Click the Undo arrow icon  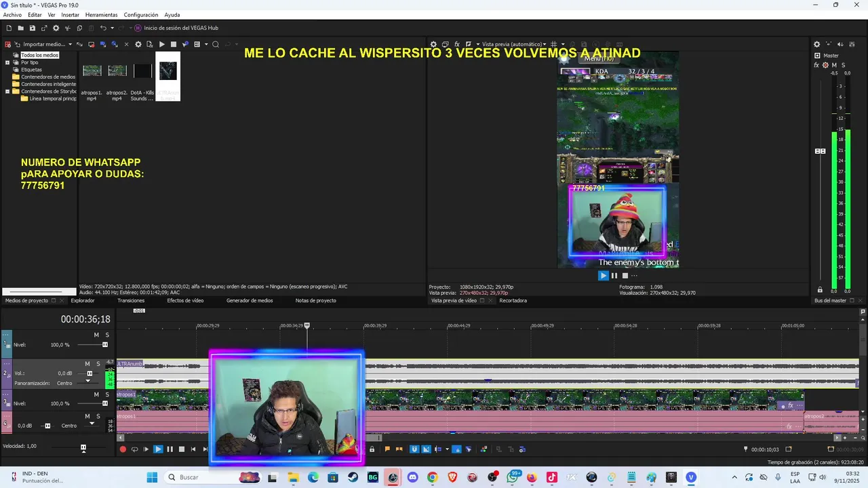coord(103,28)
